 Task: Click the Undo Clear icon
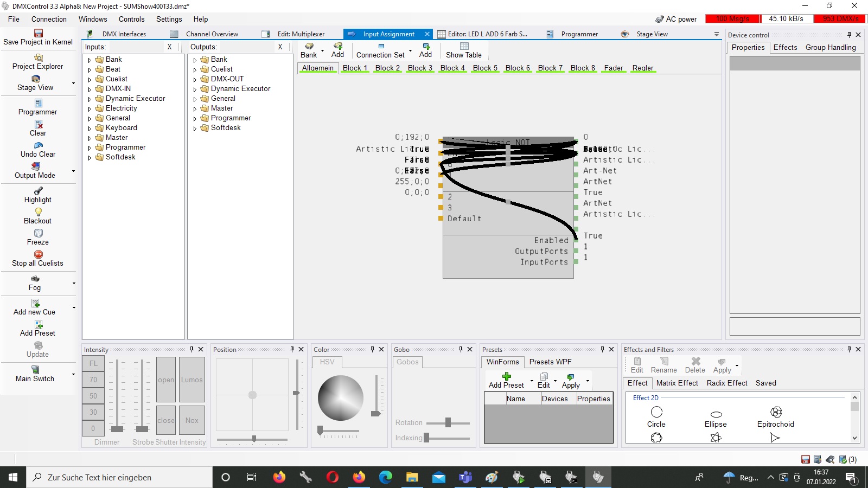38,145
